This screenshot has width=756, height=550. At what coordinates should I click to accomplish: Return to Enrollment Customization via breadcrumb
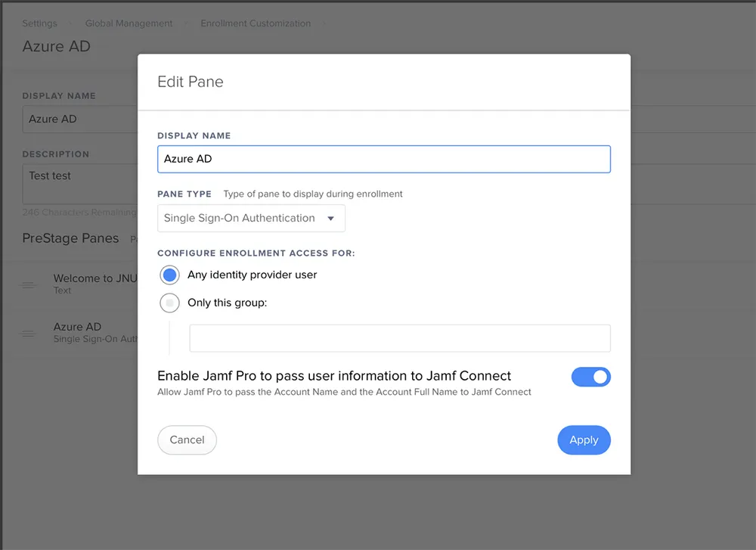pos(255,23)
